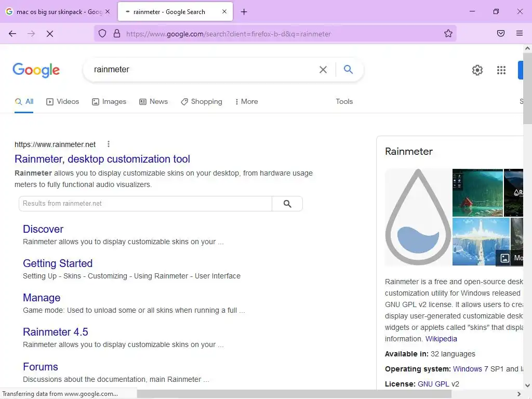532x399 pixels.
Task: Open the Firefox application menu
Action: (x=520, y=33)
